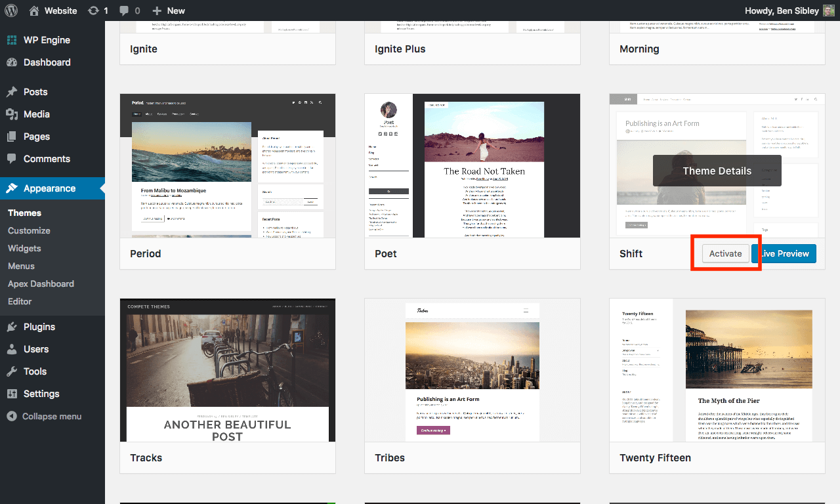Open the Customize submenu item
The height and width of the screenshot is (504, 840).
click(29, 230)
